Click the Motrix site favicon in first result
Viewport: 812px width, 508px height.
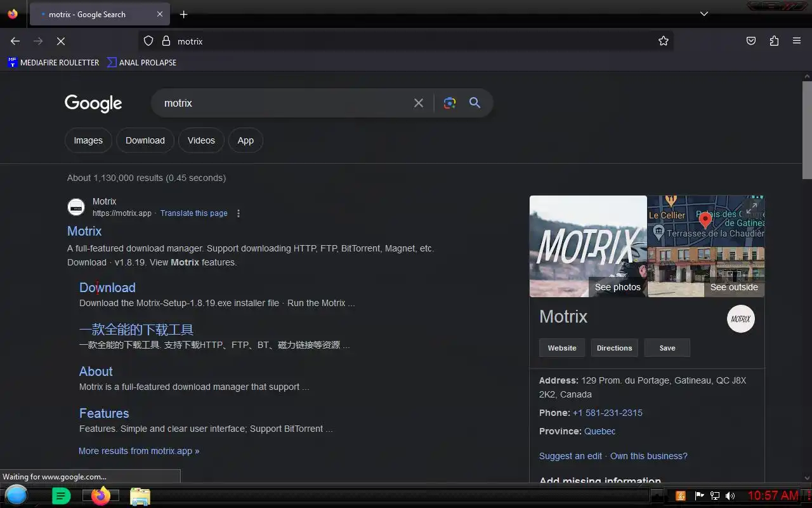click(x=76, y=207)
